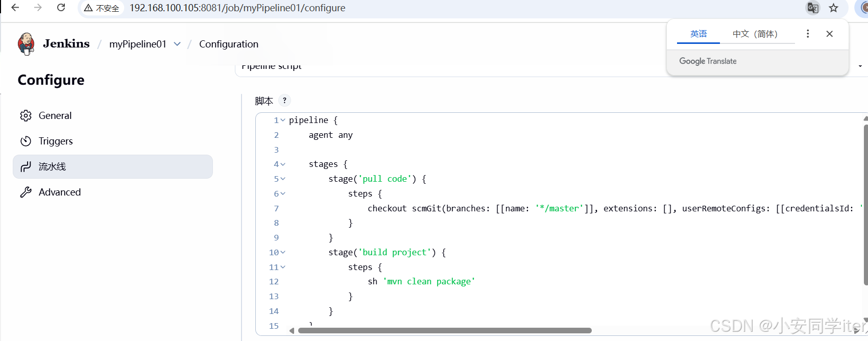Expand the myPipeline01 breadcrumb dropdown
Image resolution: width=868 pixels, height=341 pixels.
[177, 44]
